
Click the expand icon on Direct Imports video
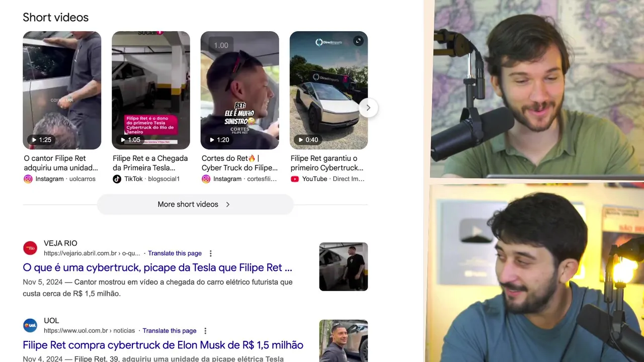(358, 41)
